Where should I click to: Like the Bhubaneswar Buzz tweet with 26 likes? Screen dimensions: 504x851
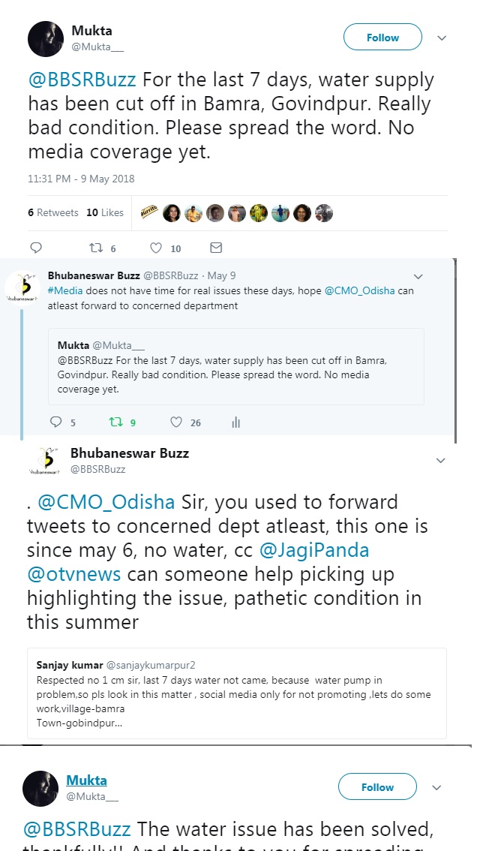177,422
